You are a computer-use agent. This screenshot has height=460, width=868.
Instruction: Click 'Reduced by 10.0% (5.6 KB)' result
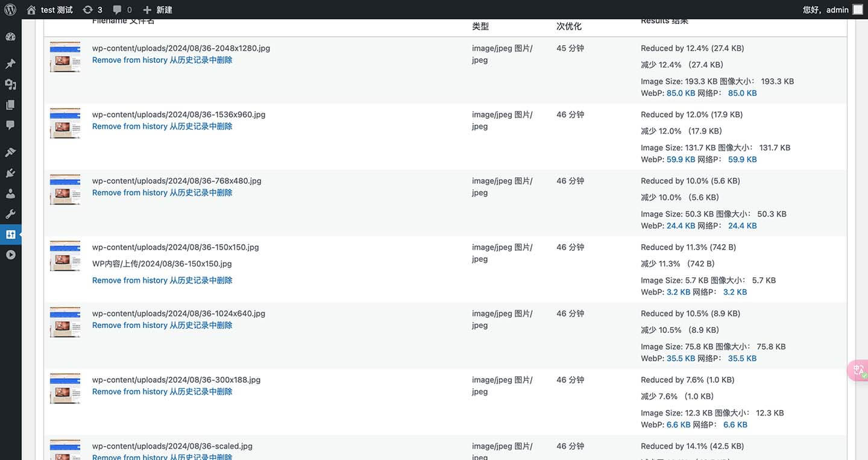[x=690, y=181]
